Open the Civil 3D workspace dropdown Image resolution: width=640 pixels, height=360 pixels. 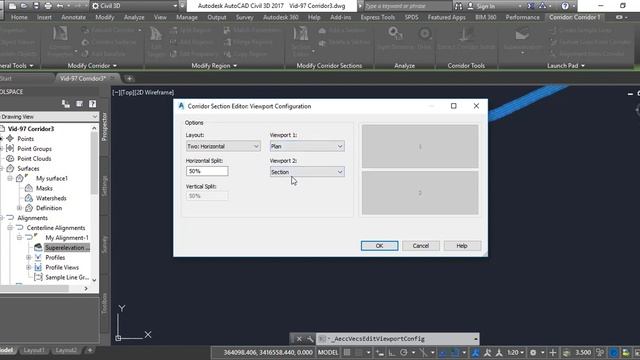pos(135,6)
